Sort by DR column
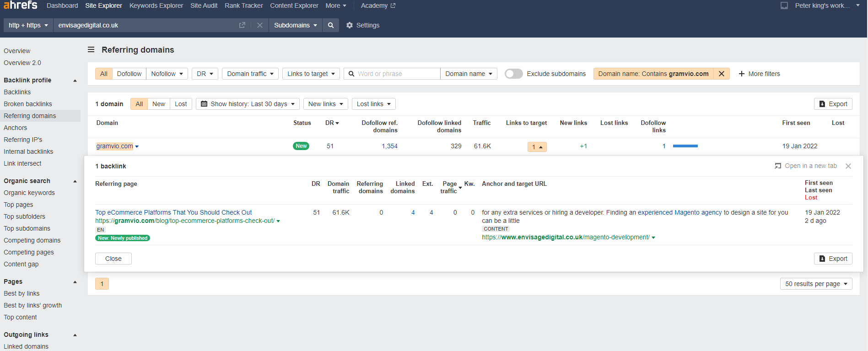Image resolution: width=868 pixels, height=351 pixels. pyautogui.click(x=332, y=123)
